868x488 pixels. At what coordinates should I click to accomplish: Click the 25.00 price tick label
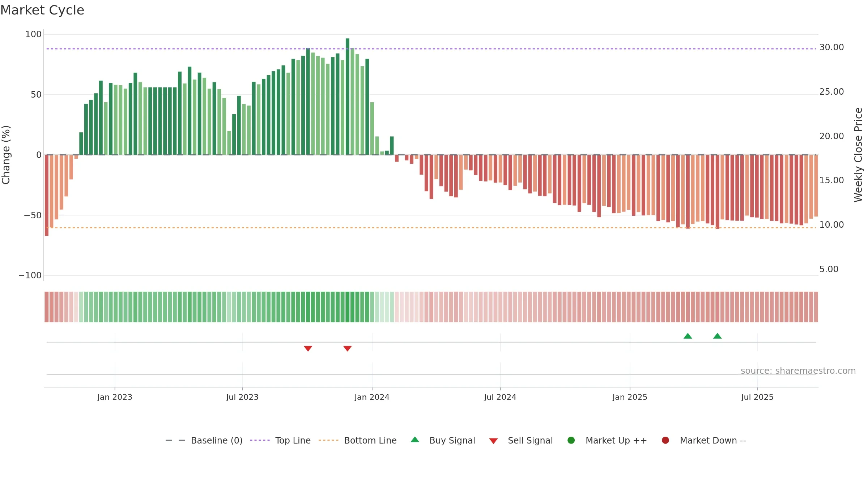[x=831, y=92]
